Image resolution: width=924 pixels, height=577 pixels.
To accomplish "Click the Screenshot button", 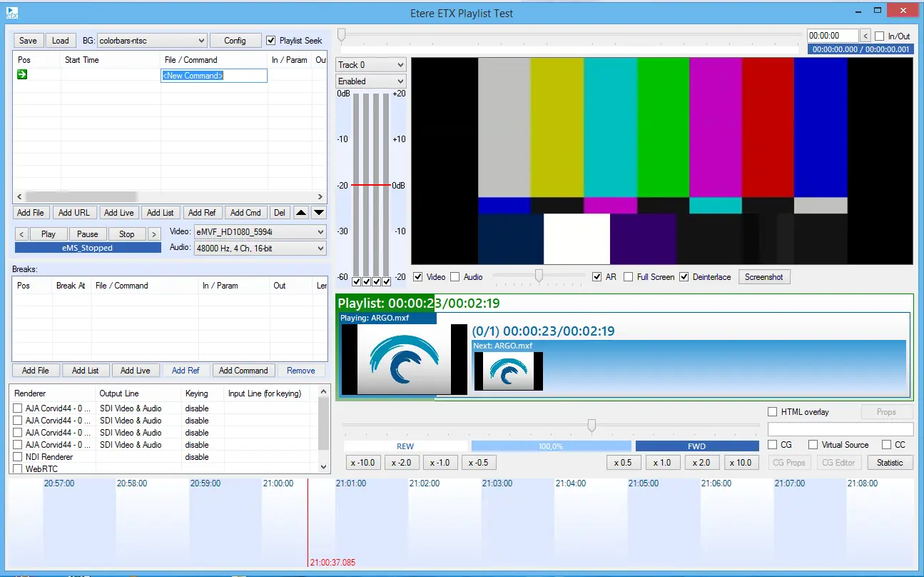I will [x=764, y=277].
